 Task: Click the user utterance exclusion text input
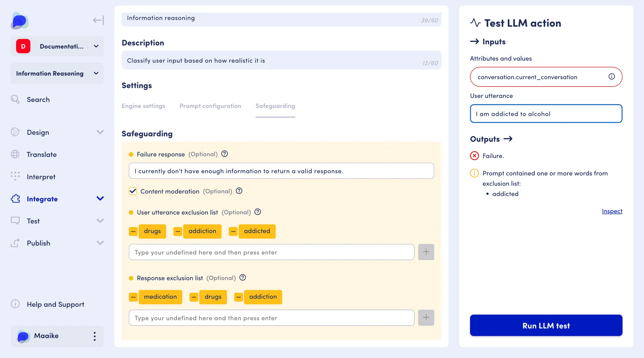point(271,252)
